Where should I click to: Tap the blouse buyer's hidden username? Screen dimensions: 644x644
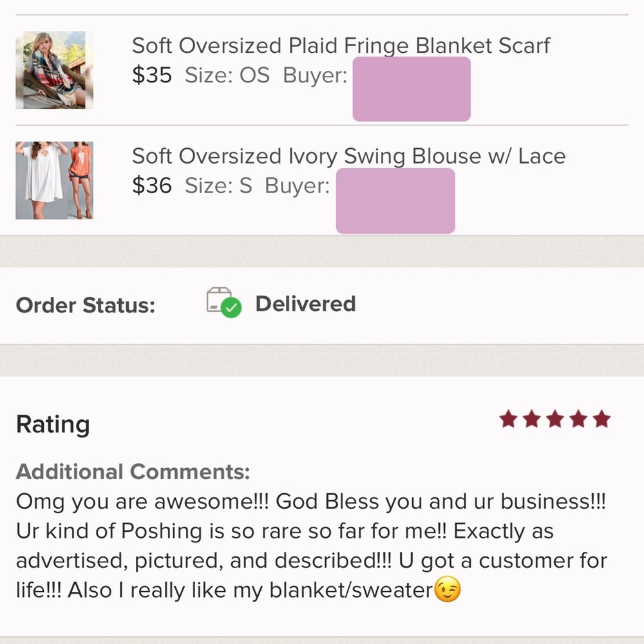[x=395, y=201]
